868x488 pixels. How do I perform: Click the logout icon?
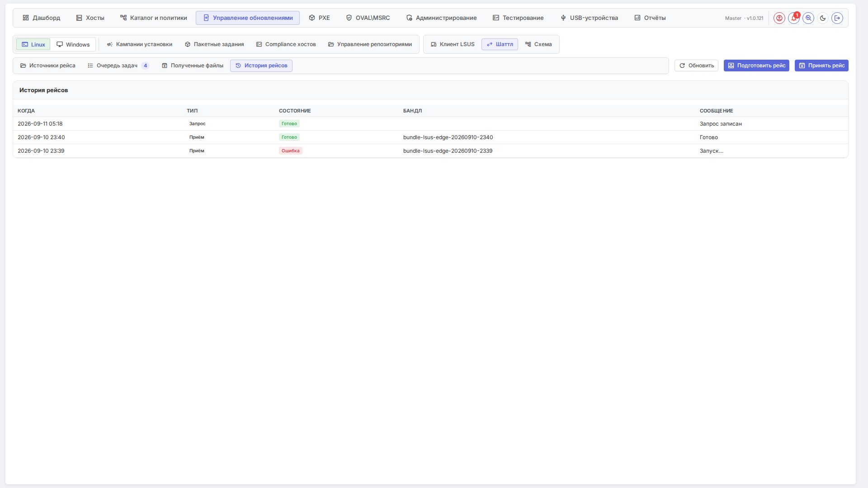tap(837, 18)
